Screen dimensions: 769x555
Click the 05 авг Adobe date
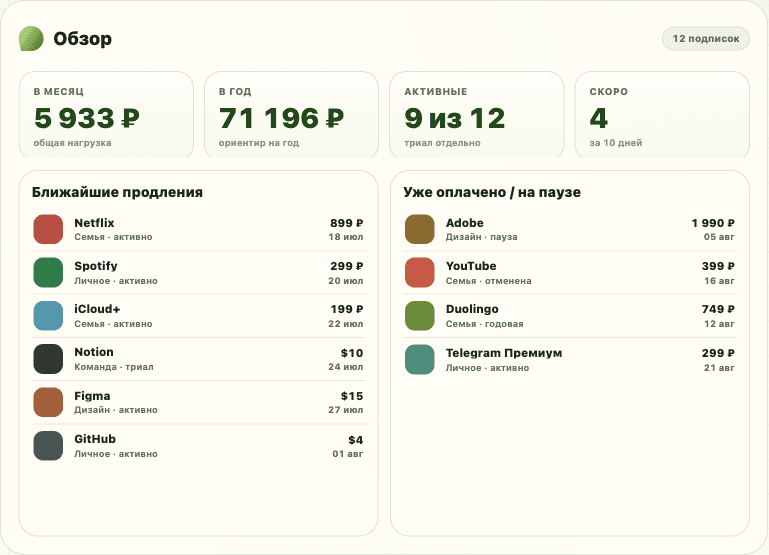coord(719,237)
